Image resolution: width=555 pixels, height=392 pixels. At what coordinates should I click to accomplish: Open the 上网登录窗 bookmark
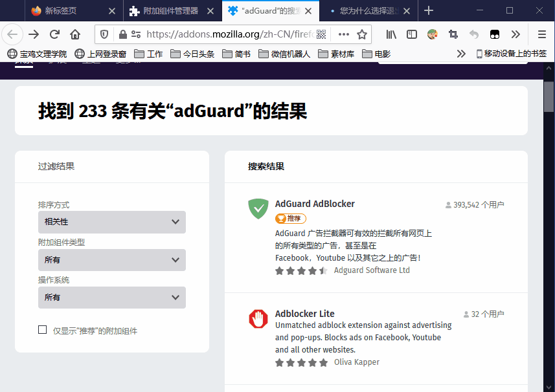pyautogui.click(x=100, y=54)
